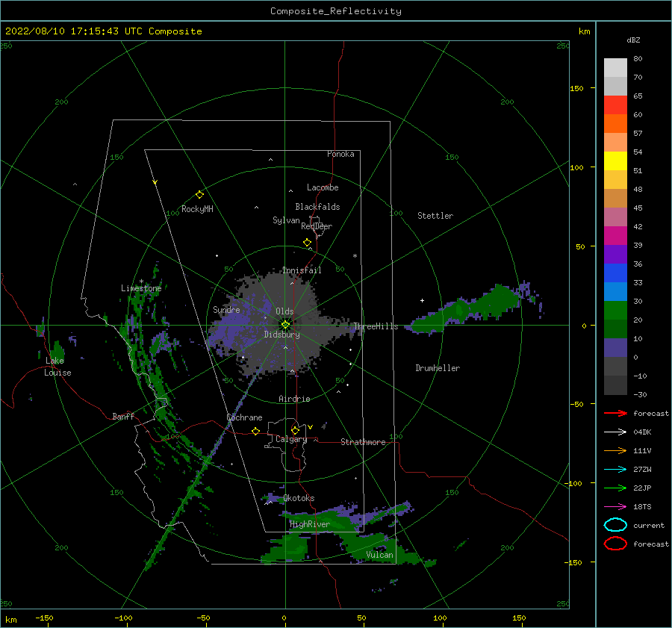This screenshot has height=628, width=672.
Task: Click the green 22JP arrow legend icon
Action: (x=615, y=488)
